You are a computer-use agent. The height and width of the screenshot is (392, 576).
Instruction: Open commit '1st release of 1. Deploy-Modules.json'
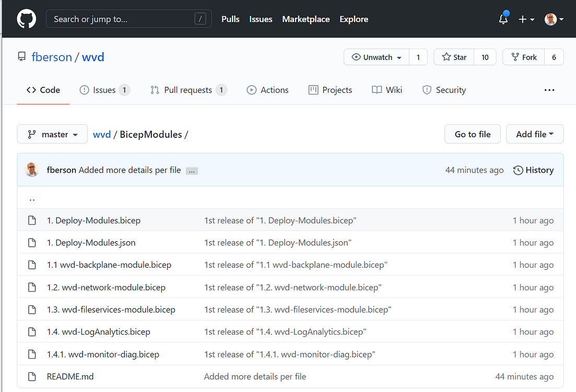click(x=278, y=243)
